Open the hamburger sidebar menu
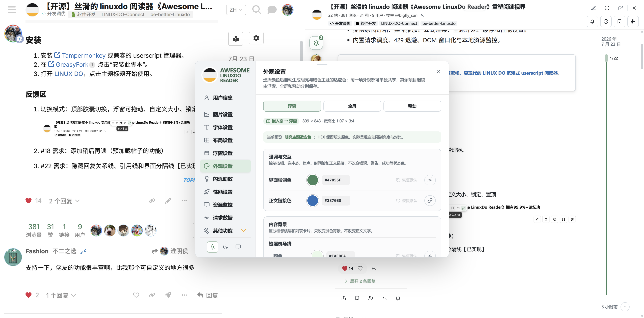The width and height of the screenshot is (644, 318). point(12,10)
